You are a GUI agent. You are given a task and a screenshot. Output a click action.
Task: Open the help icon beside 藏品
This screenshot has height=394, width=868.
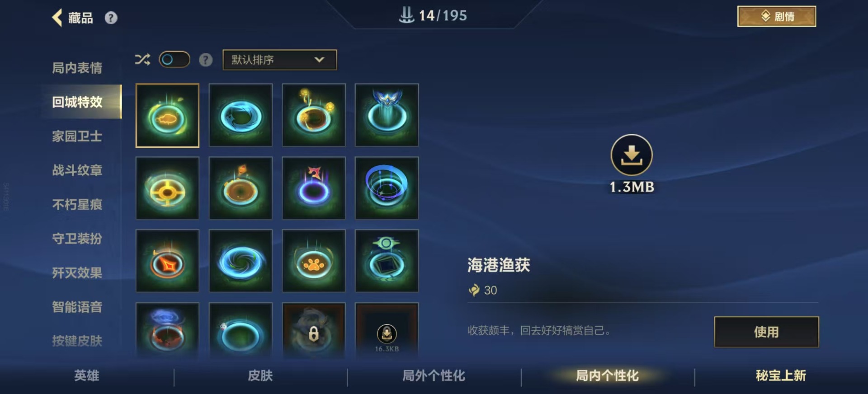click(x=111, y=18)
